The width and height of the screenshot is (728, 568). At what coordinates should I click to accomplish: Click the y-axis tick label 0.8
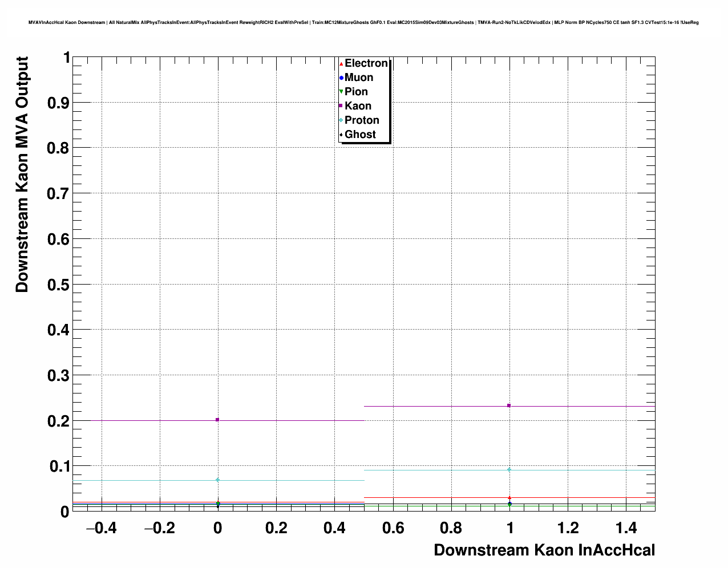(59, 148)
